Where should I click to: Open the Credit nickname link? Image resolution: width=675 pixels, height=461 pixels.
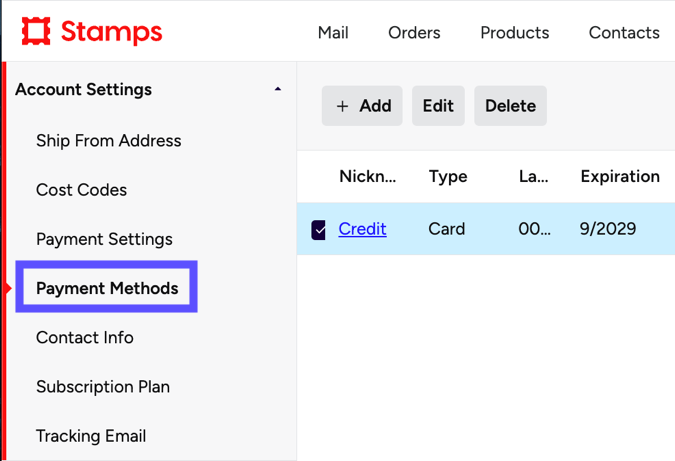[x=362, y=229]
